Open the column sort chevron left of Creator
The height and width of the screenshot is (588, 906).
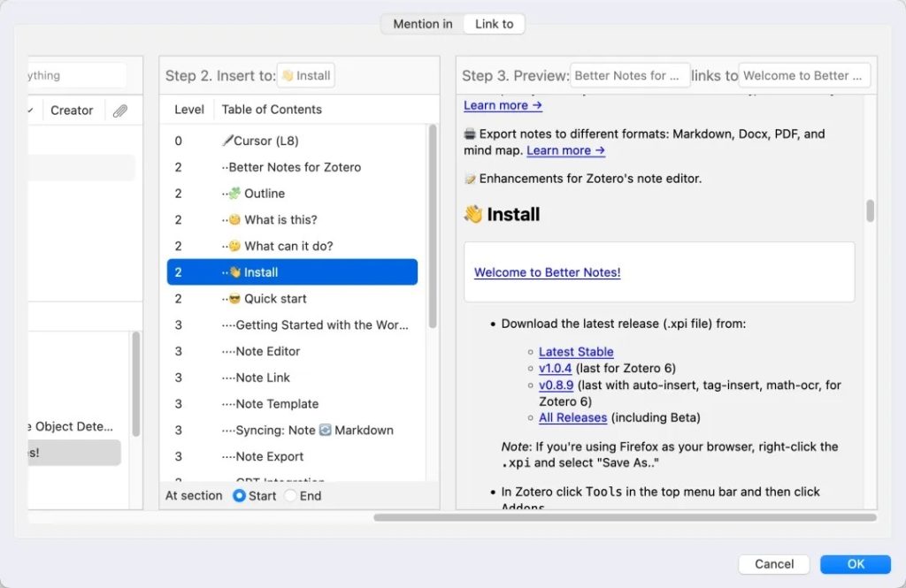pos(32,111)
